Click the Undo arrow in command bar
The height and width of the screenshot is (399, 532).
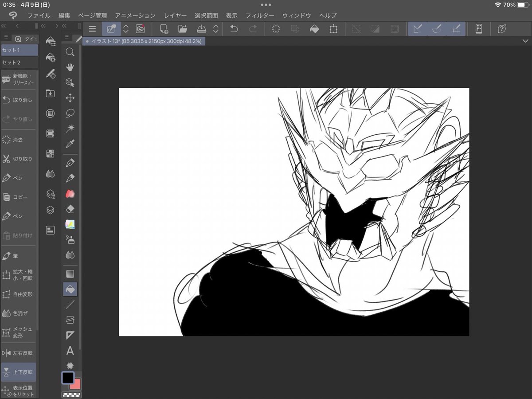[234, 29]
